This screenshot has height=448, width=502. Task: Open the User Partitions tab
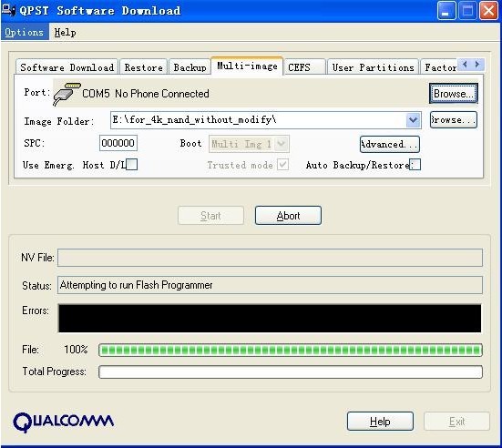[x=373, y=67]
